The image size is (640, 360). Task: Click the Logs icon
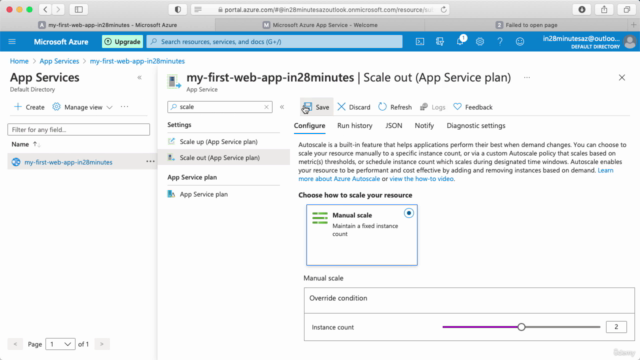424,107
